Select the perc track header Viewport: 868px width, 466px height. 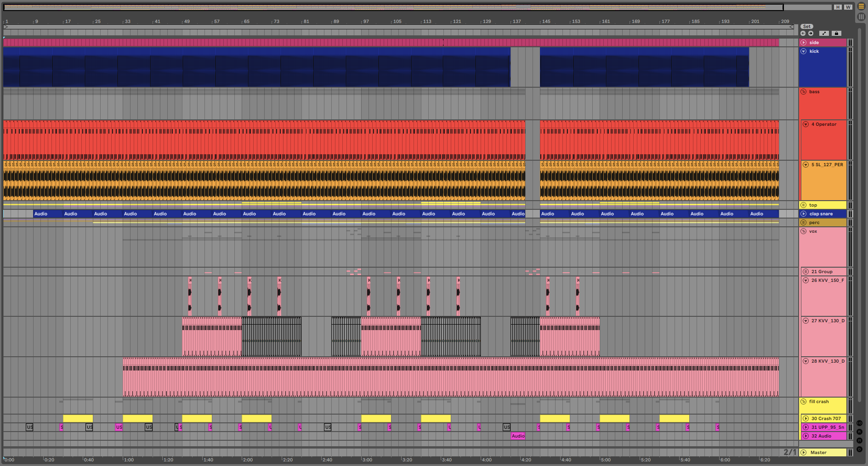point(823,223)
